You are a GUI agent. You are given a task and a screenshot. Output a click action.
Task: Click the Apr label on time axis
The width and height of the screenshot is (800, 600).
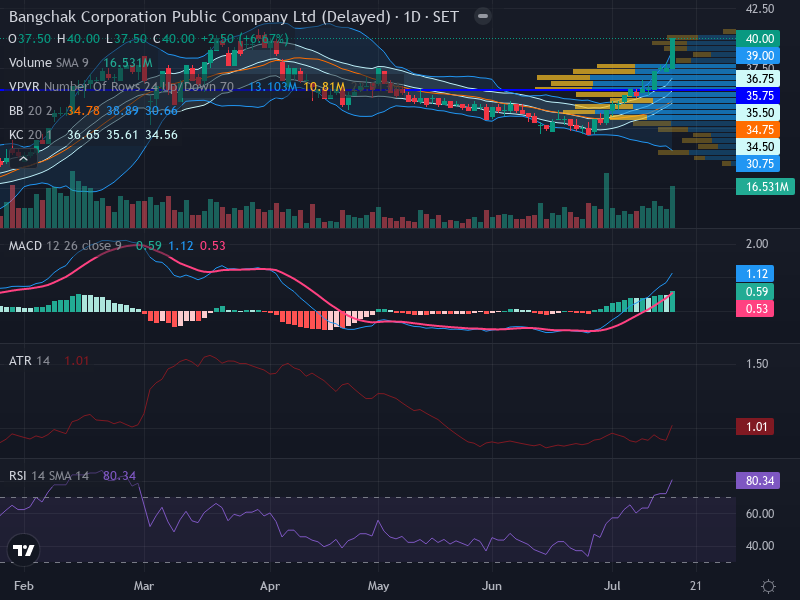coord(269,586)
